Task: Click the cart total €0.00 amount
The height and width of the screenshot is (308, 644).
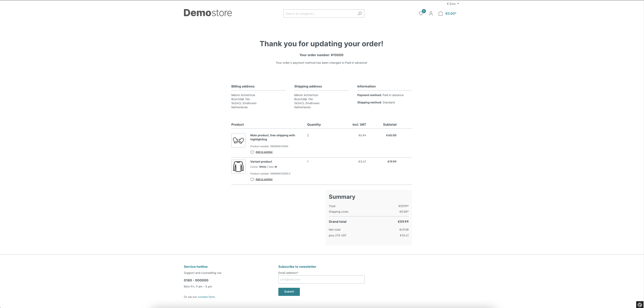Action: [x=451, y=14]
